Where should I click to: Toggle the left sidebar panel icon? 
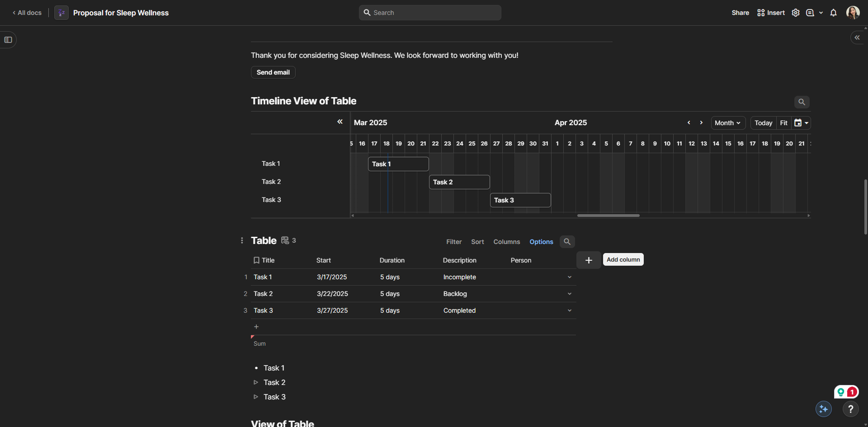pyautogui.click(x=8, y=40)
